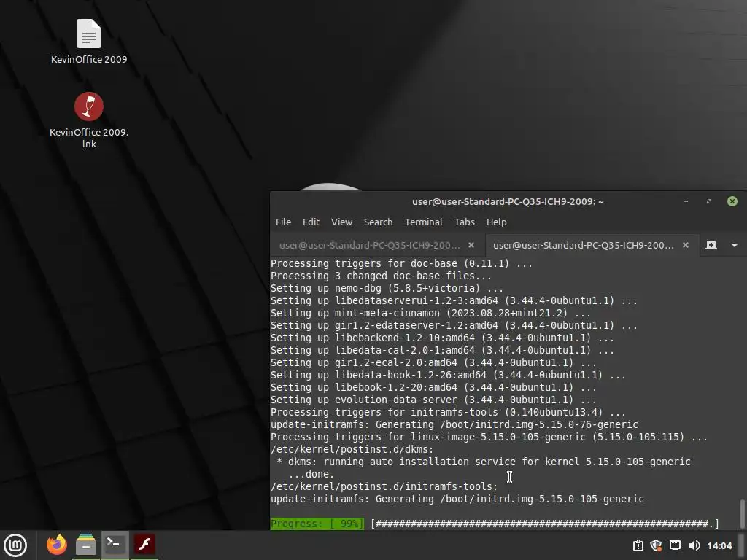The height and width of the screenshot is (560, 747).
Task: Open the terminal Tabs menu
Action: [x=464, y=222]
